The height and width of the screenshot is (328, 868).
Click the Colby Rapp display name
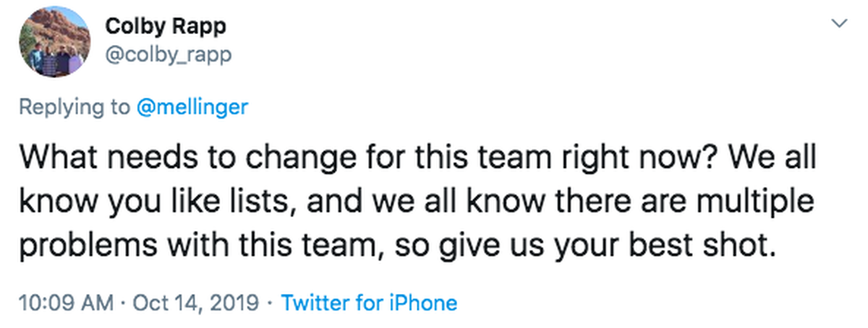(x=166, y=26)
